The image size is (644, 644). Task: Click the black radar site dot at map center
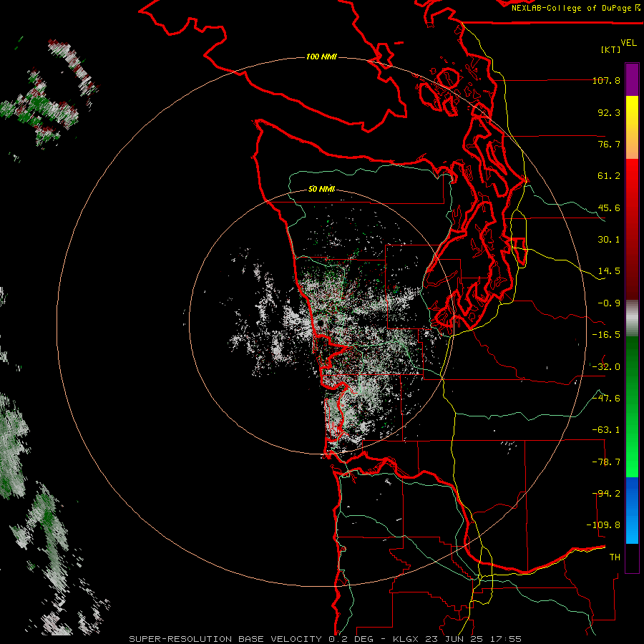[321, 323]
